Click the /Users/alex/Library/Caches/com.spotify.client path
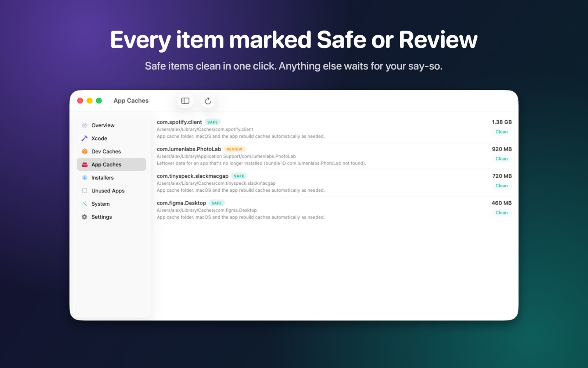Viewport: 588px width, 368px height. pyautogui.click(x=205, y=129)
